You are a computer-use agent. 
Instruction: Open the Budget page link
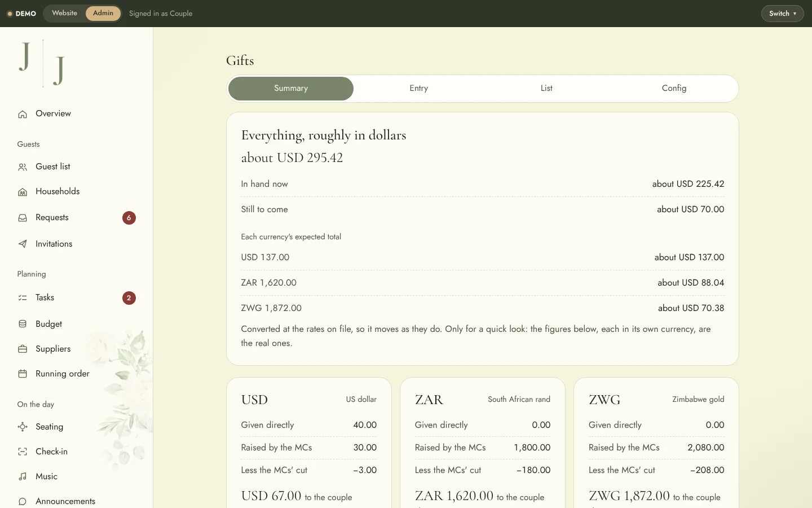coord(48,324)
